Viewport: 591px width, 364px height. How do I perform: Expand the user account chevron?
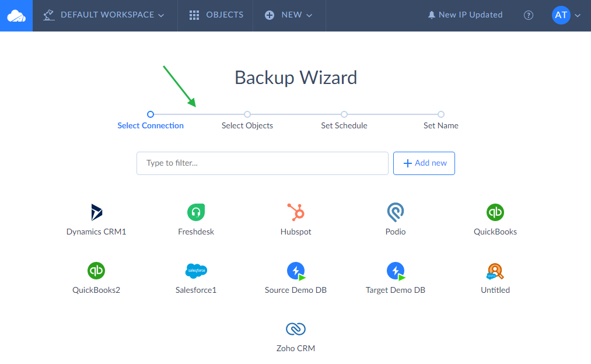pos(578,15)
